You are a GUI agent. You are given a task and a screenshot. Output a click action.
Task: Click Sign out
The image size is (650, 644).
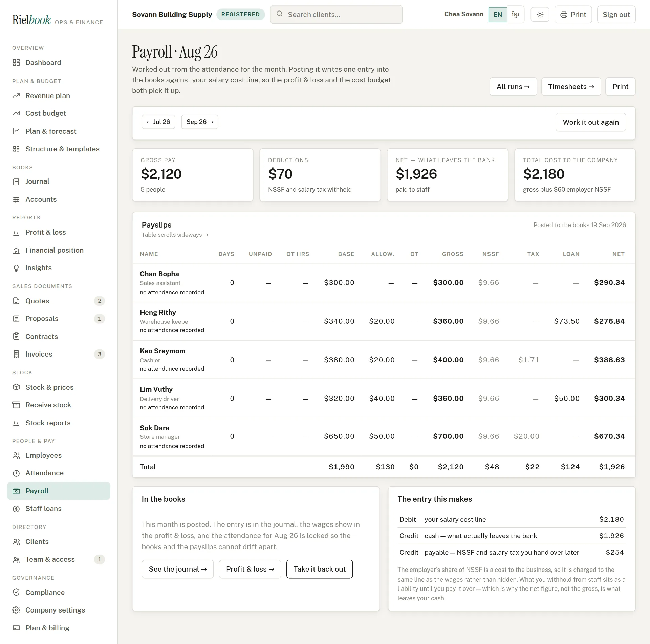click(x=616, y=15)
